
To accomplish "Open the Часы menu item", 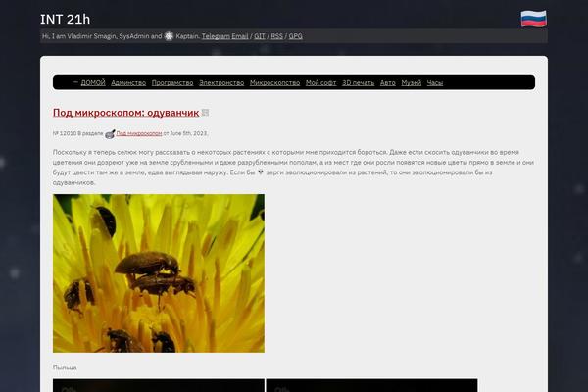I will coord(435,83).
